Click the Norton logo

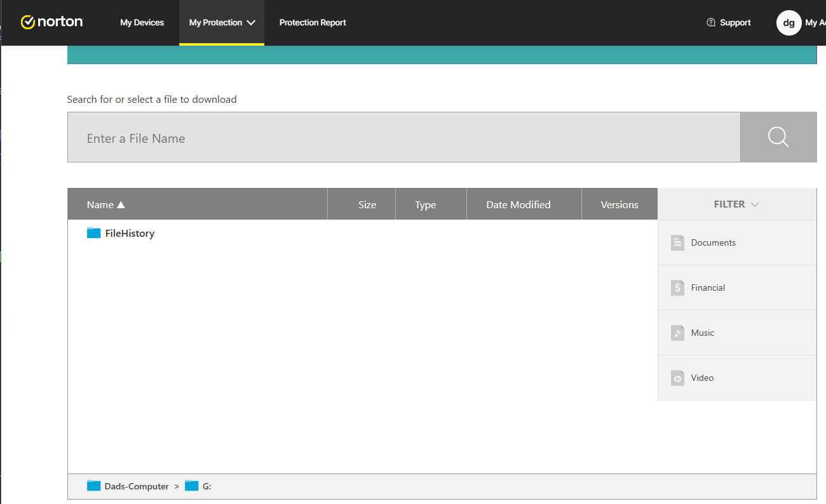(x=52, y=22)
